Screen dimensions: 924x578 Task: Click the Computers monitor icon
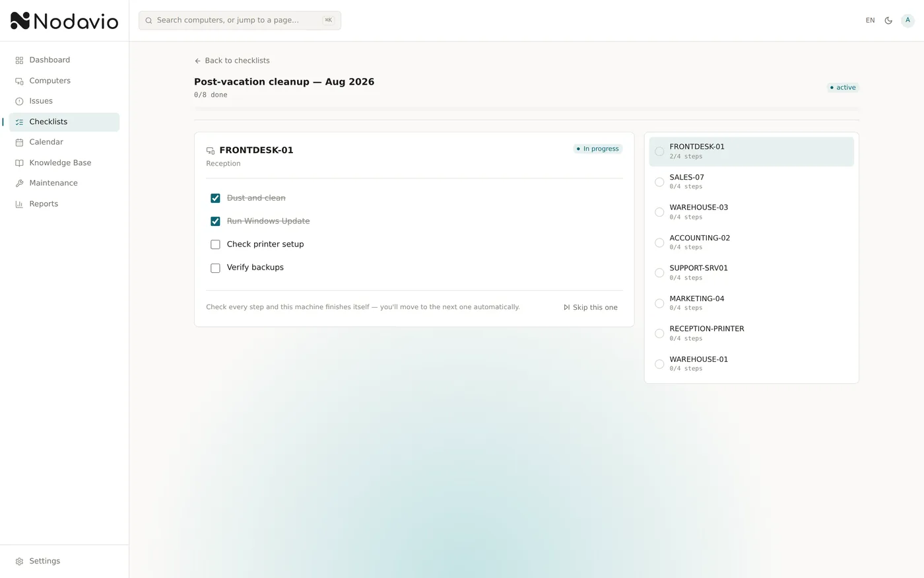[19, 81]
